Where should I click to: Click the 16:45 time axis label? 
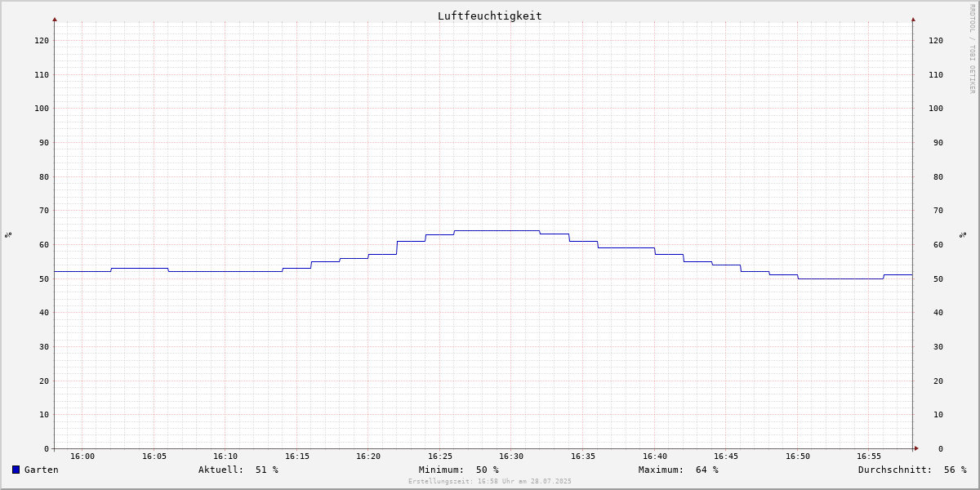coord(726,456)
